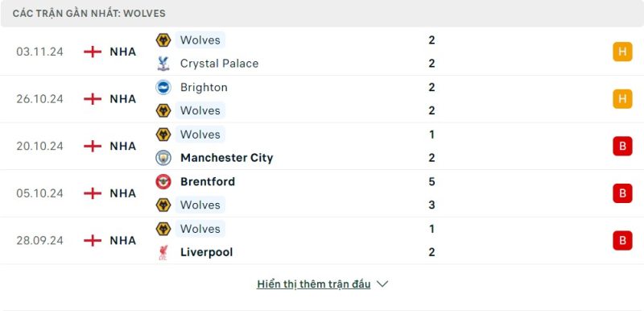The height and width of the screenshot is (311, 644).
Task: Click the Crystal Palace club crest
Action: click(163, 64)
